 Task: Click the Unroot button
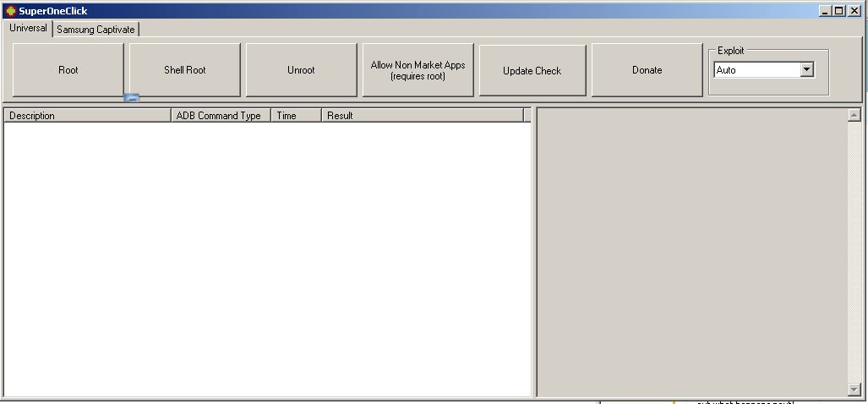click(301, 70)
